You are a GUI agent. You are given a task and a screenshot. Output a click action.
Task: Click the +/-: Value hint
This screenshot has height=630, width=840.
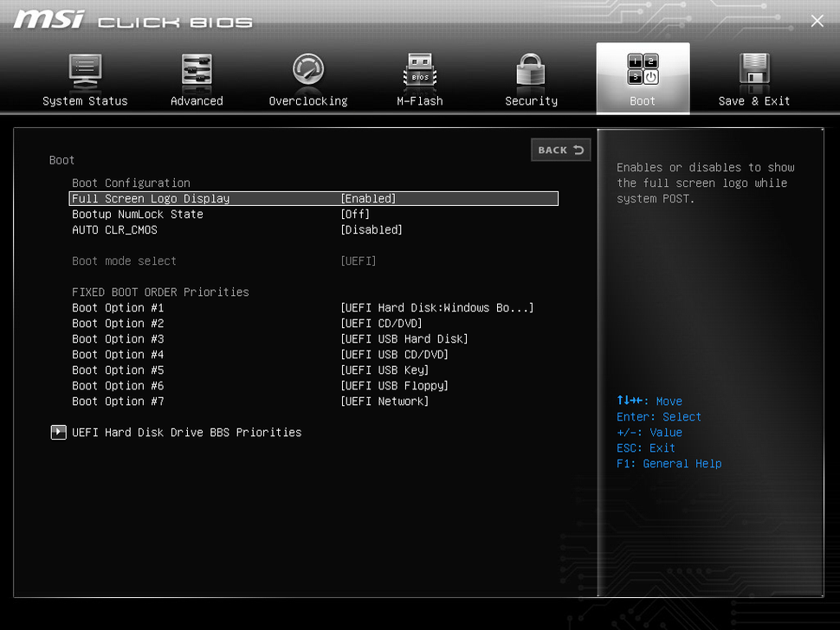click(649, 433)
